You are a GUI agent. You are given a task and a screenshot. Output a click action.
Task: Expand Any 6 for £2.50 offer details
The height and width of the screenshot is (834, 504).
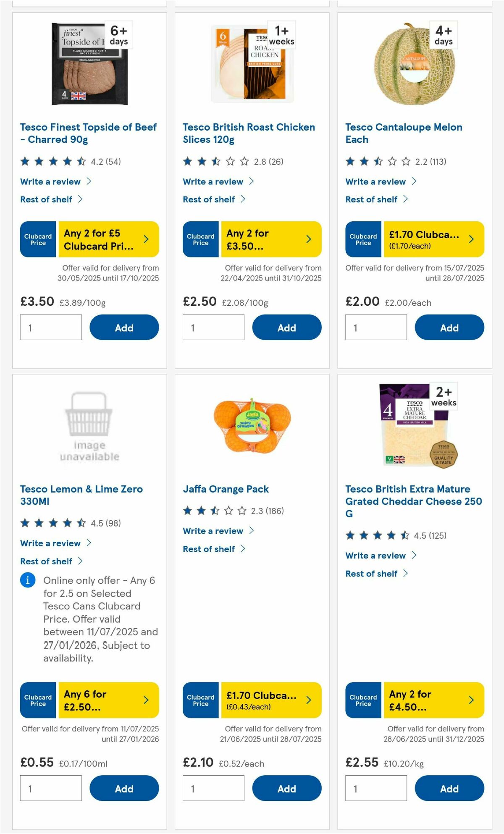[x=108, y=700]
